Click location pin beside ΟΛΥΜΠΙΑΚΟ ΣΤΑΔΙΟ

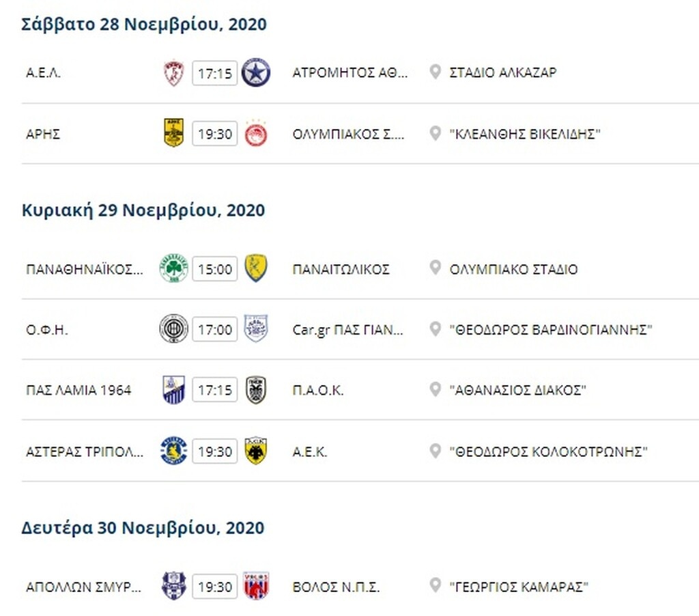click(x=435, y=268)
